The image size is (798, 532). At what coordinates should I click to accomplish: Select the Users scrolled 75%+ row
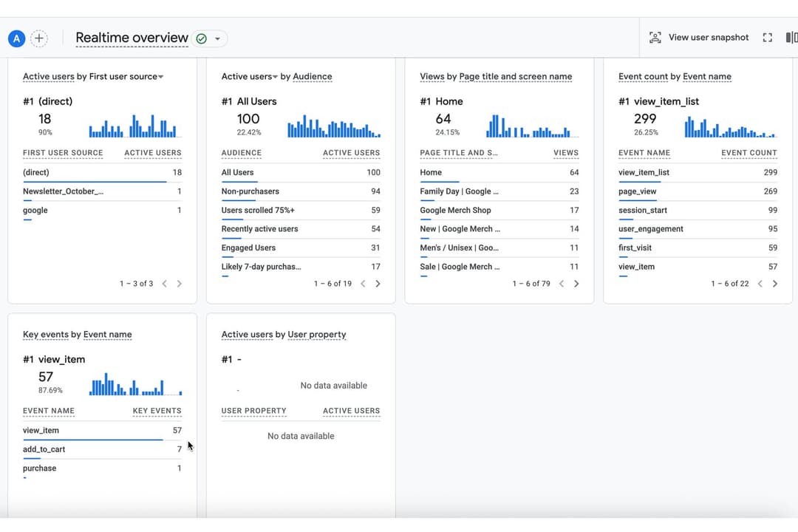(x=301, y=211)
